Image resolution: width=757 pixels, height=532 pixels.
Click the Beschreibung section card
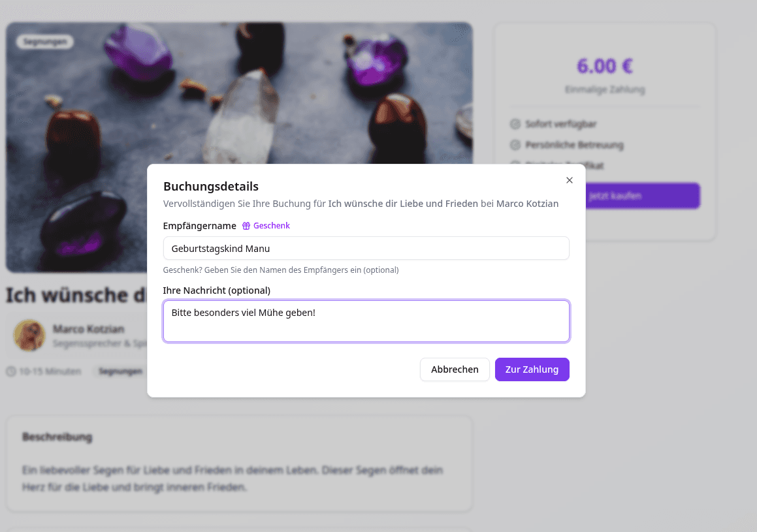[238, 463]
